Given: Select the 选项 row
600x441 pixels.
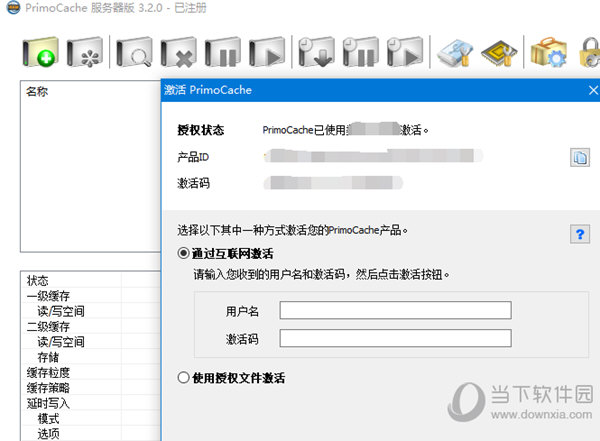Looking at the screenshot, I should click(x=91, y=433).
